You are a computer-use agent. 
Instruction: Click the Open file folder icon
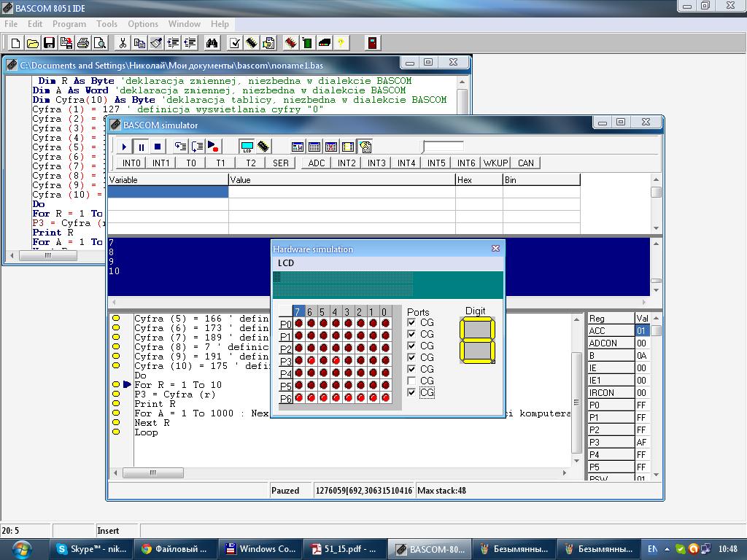click(32, 43)
